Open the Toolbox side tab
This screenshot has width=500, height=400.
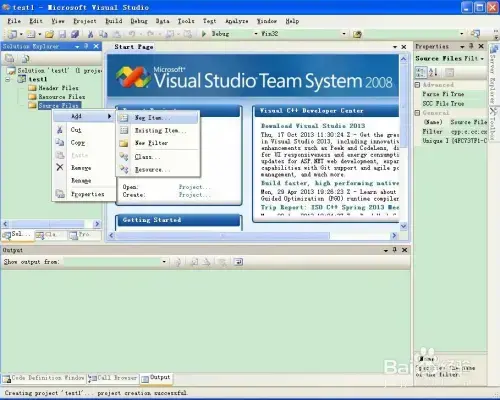click(494, 123)
